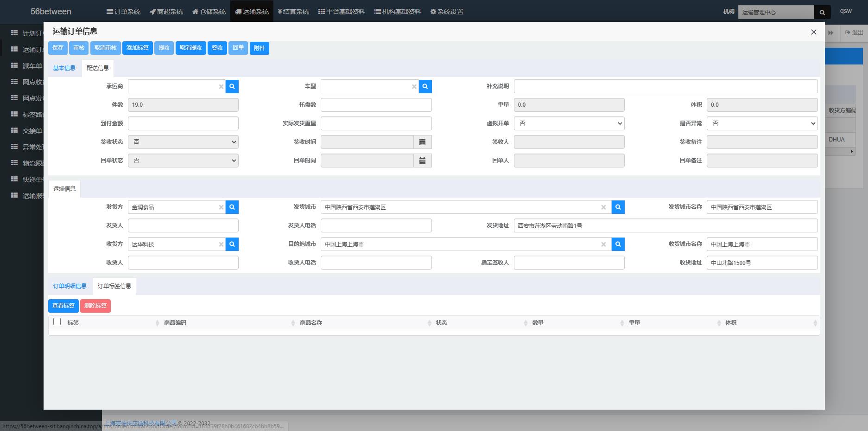Click search icon for 发货城市 field
The width and height of the screenshot is (868, 431).
(618, 207)
